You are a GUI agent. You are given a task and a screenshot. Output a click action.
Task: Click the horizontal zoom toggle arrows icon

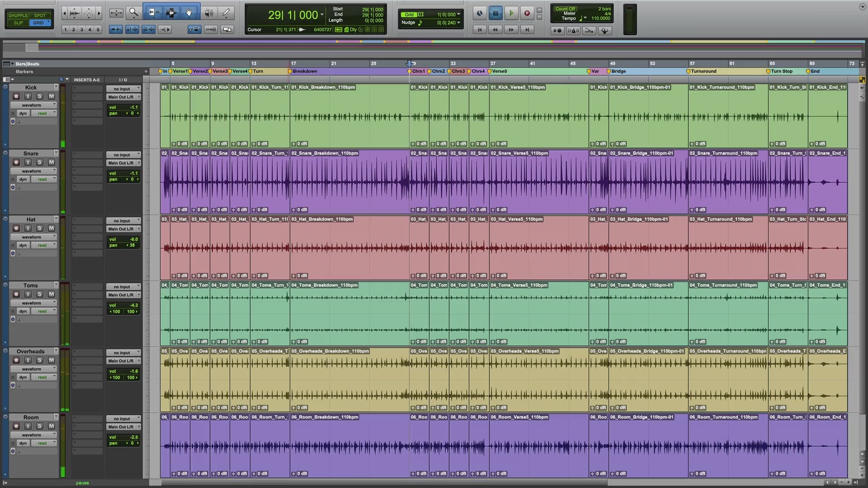tap(116, 13)
